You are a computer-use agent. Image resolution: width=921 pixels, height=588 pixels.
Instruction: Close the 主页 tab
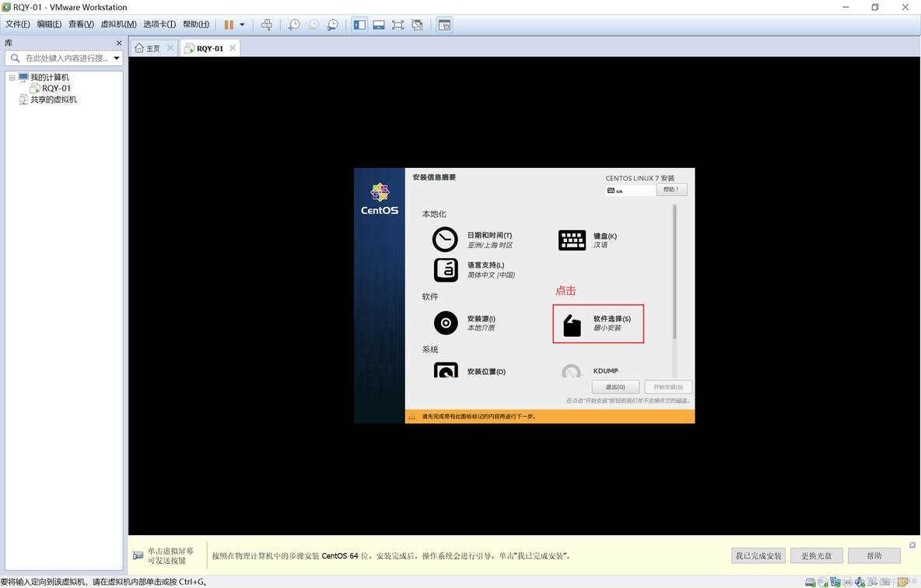pos(170,48)
